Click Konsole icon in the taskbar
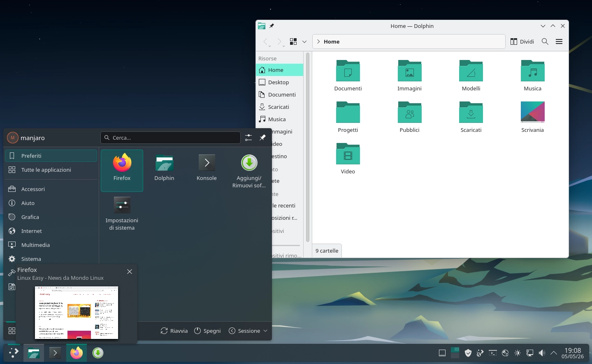This screenshot has height=364, width=592. [x=55, y=353]
